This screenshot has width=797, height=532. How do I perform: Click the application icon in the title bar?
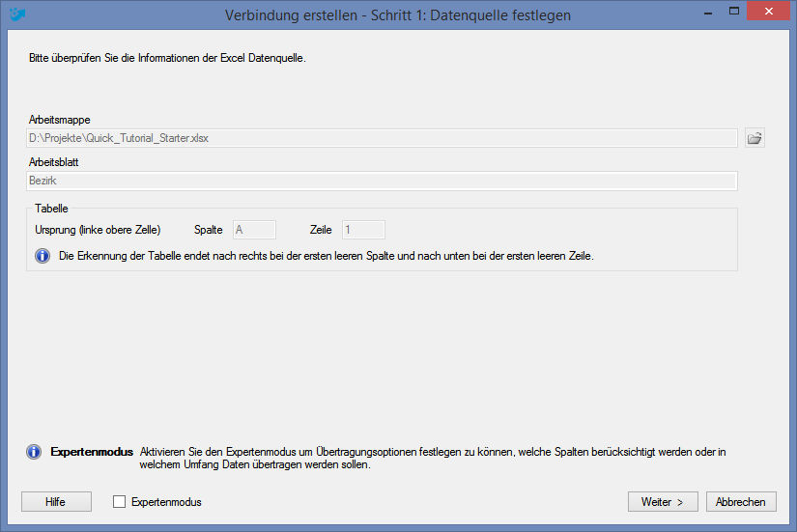[x=17, y=14]
